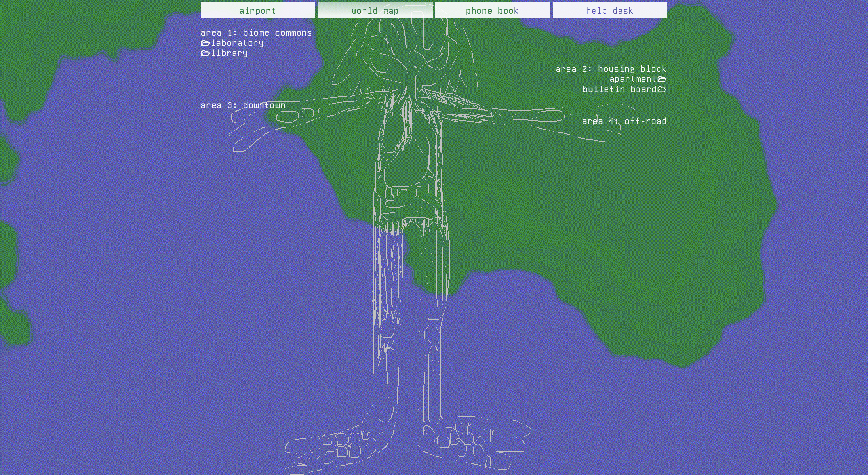Select the 'area 2: housing block' heading
868x475 pixels.
(x=611, y=69)
